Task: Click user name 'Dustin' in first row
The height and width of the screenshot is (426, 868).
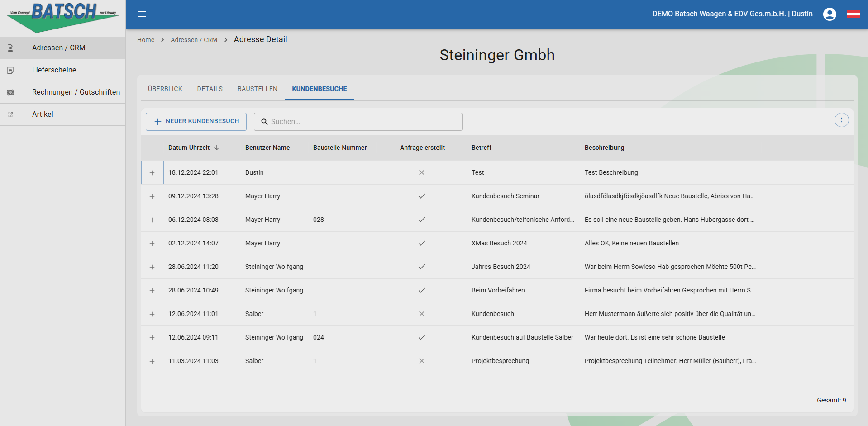Action: tap(254, 172)
